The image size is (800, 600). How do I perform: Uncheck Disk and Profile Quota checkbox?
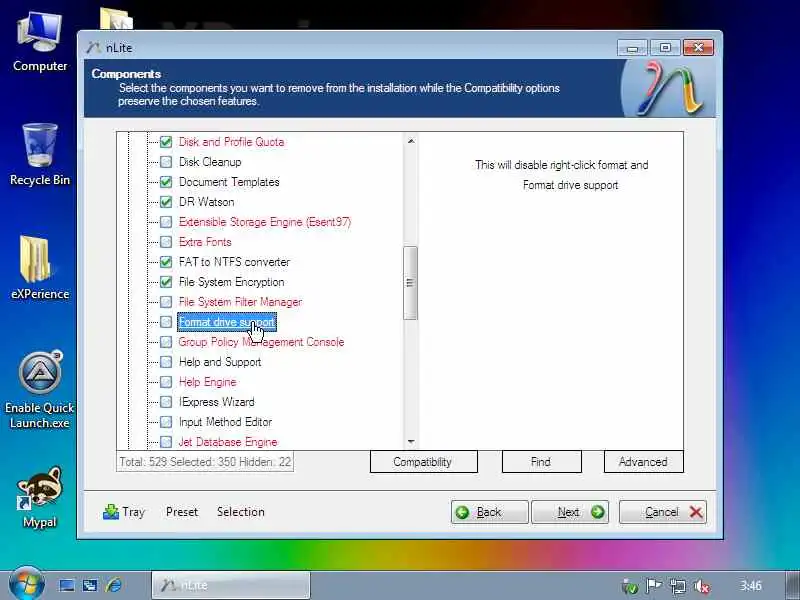pos(166,142)
